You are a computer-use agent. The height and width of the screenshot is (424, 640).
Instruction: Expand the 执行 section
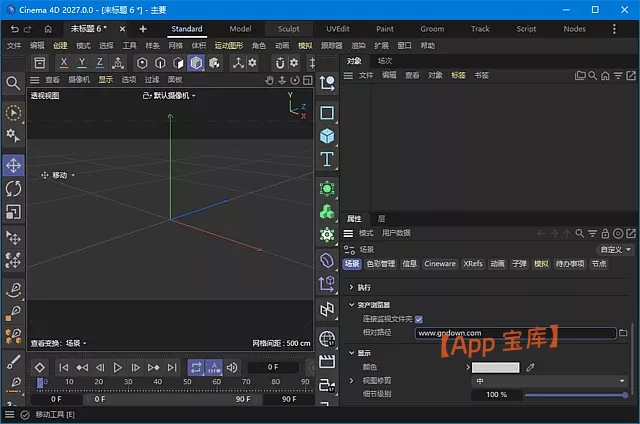coord(351,287)
